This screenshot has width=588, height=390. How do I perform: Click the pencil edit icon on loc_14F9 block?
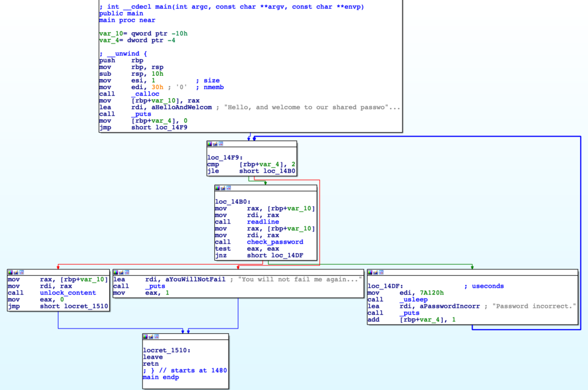coord(215,144)
